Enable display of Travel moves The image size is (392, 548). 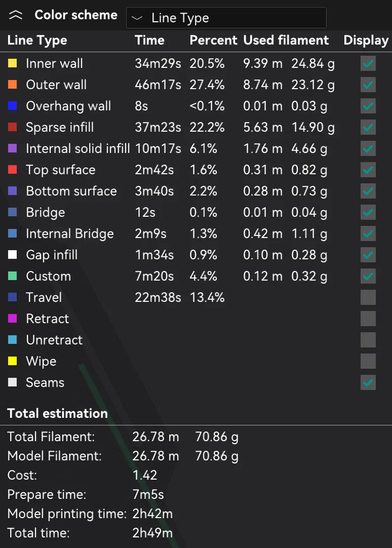point(368,298)
